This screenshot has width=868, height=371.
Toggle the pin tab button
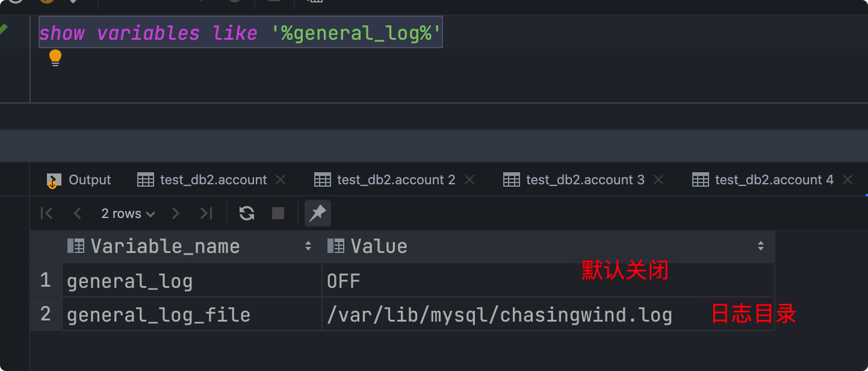click(x=317, y=213)
